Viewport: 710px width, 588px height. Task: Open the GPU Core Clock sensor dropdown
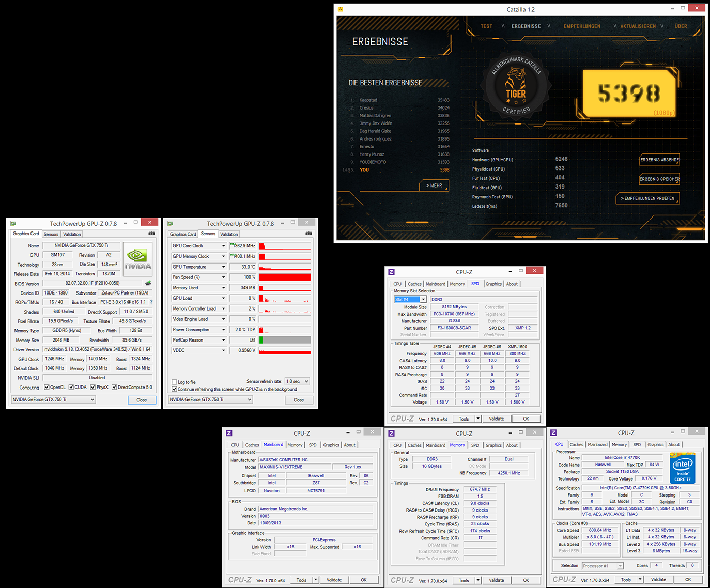point(224,246)
